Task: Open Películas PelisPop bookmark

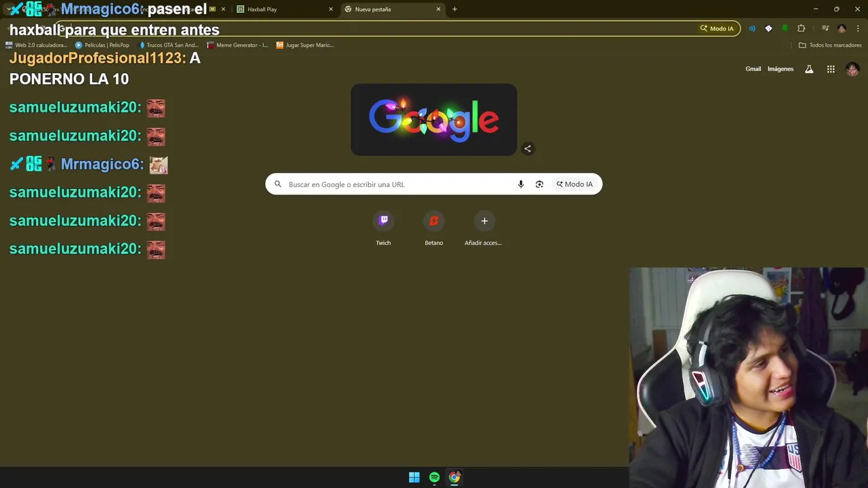Action: click(102, 45)
